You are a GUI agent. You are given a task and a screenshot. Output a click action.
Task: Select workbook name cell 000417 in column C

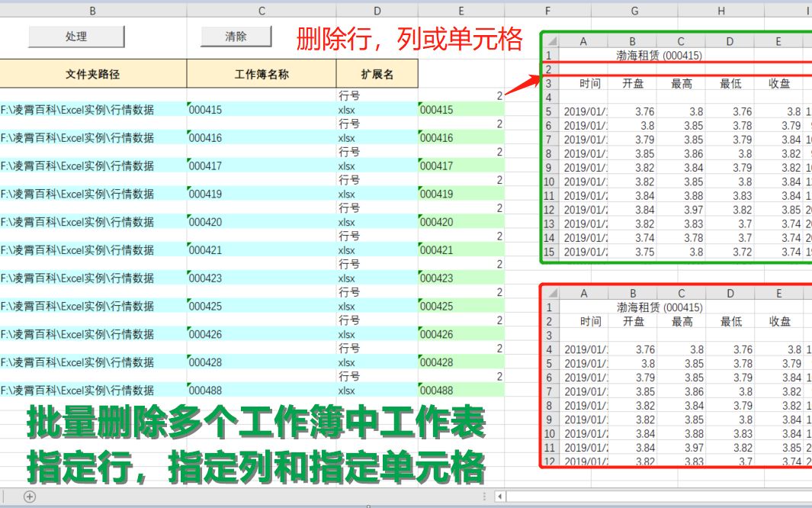tap(262, 166)
